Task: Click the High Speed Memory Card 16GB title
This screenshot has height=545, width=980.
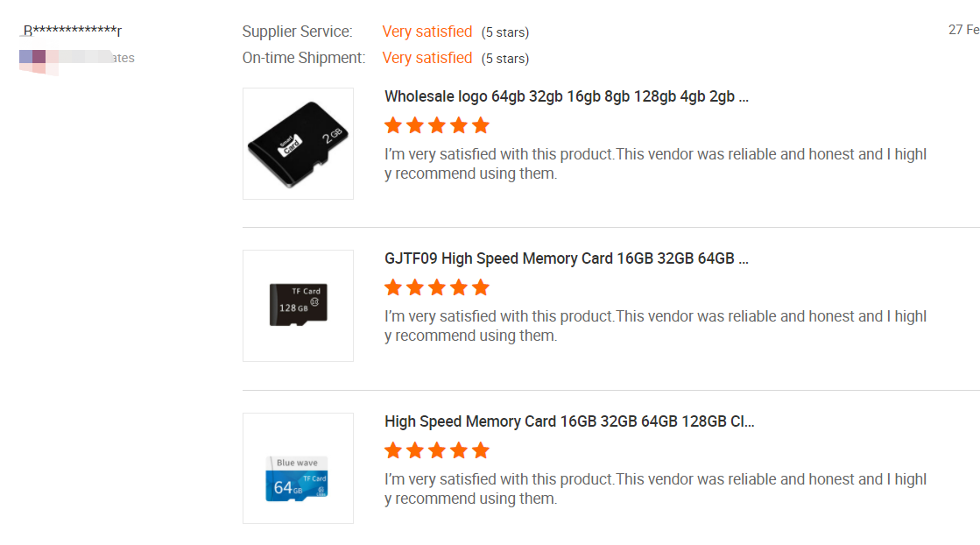Action: 569,421
